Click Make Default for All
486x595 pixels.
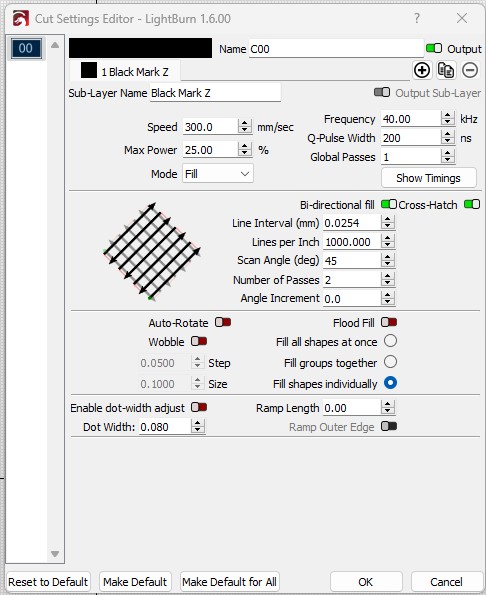[230, 582]
